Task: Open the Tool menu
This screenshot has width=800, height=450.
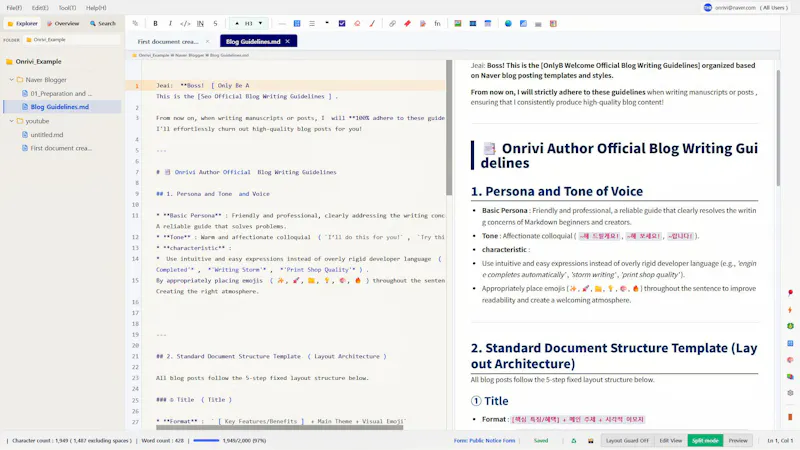Action: coord(67,8)
